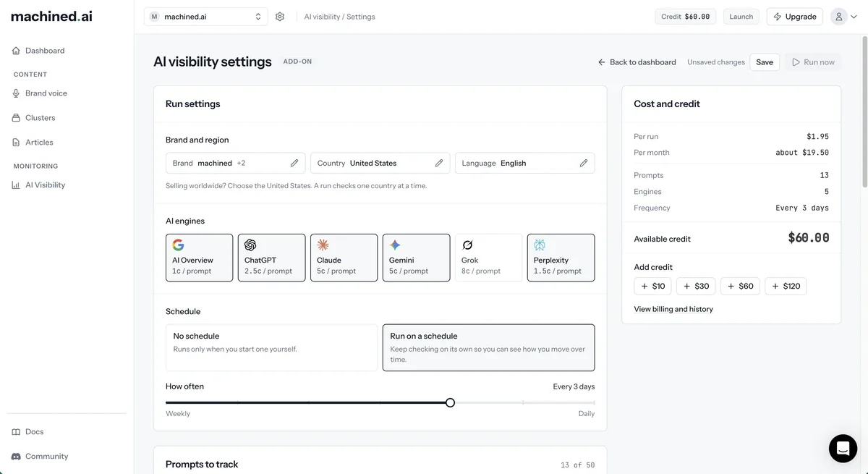Click the Clusters stack icon
Image resolution: width=868 pixels, height=474 pixels.
click(17, 118)
